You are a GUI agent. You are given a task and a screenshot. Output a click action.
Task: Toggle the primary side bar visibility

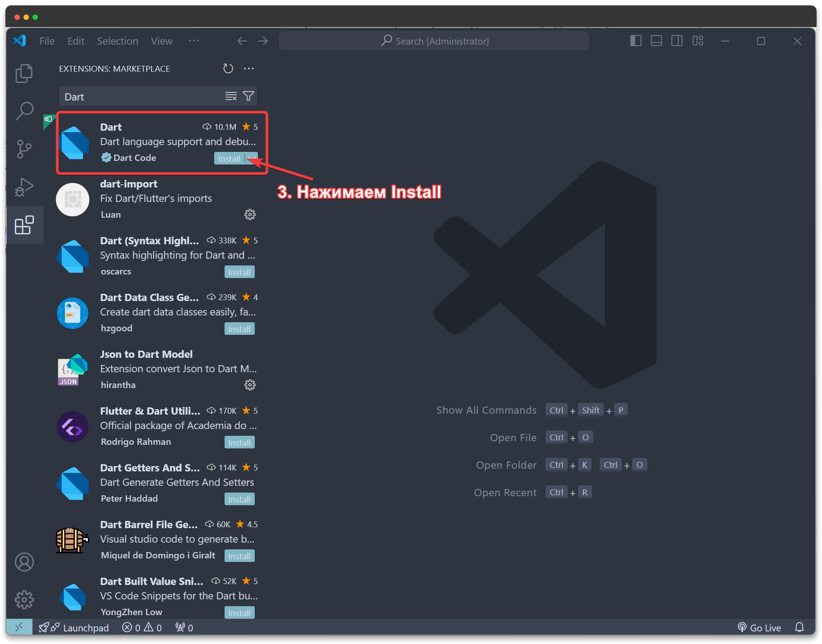636,41
